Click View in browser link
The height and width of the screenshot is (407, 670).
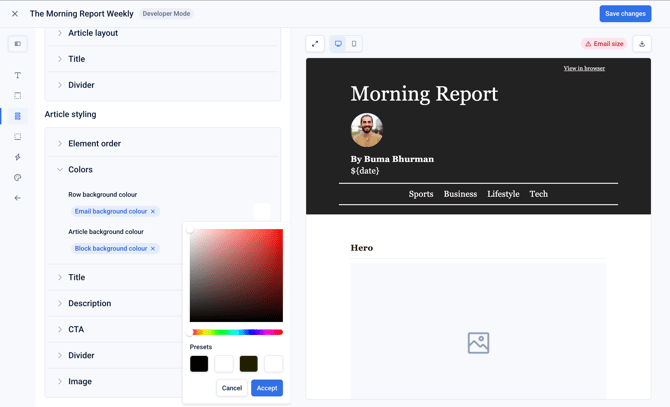click(584, 68)
